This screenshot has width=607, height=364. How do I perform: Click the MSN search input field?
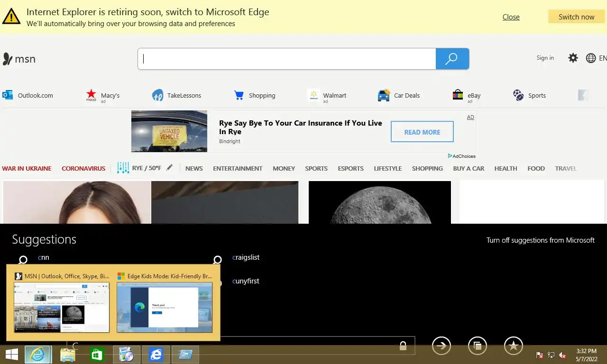(287, 59)
